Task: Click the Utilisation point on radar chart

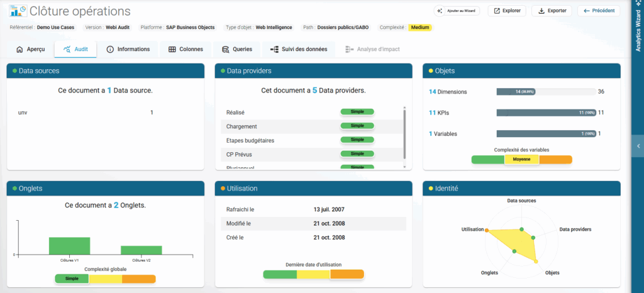Action: pos(487,231)
